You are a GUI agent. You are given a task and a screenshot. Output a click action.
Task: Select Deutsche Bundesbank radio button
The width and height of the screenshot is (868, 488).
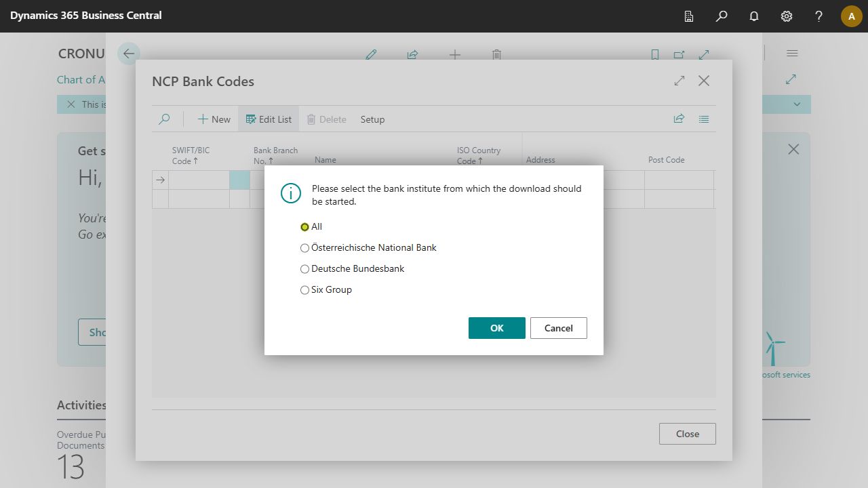(305, 269)
